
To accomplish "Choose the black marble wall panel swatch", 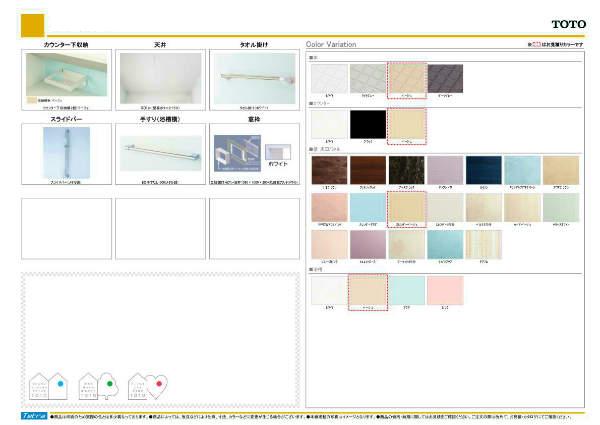I will [x=407, y=171].
